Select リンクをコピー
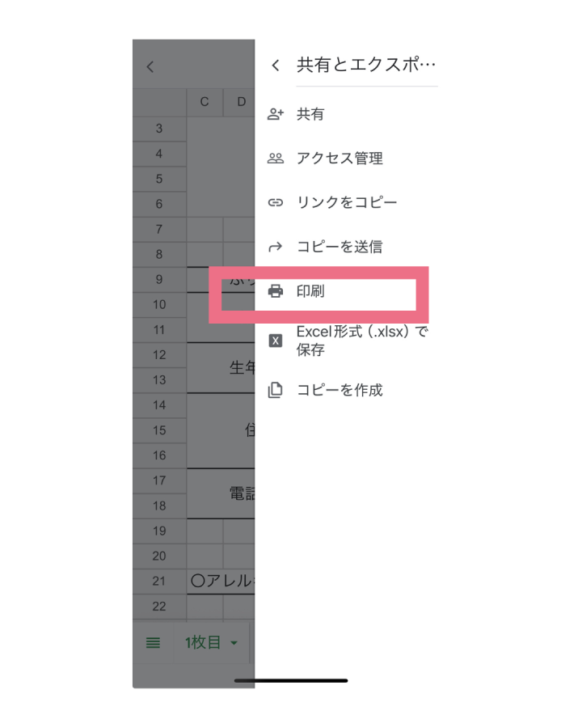This screenshot has width=582, height=728. tap(347, 202)
